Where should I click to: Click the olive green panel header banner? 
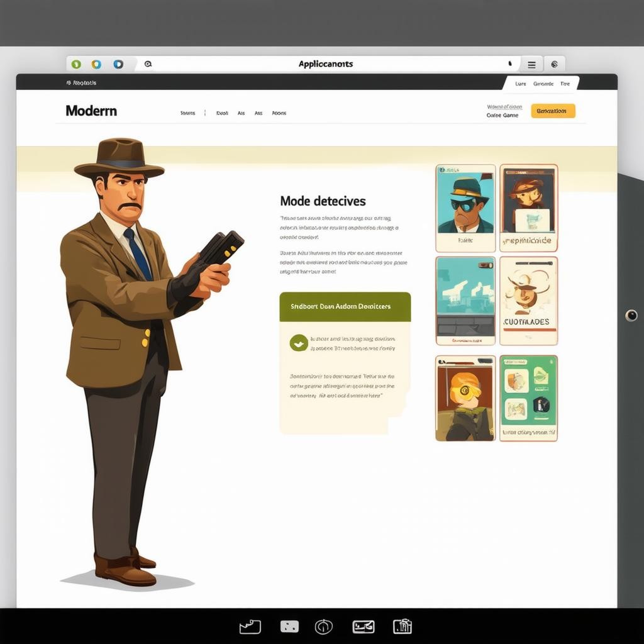click(345, 307)
